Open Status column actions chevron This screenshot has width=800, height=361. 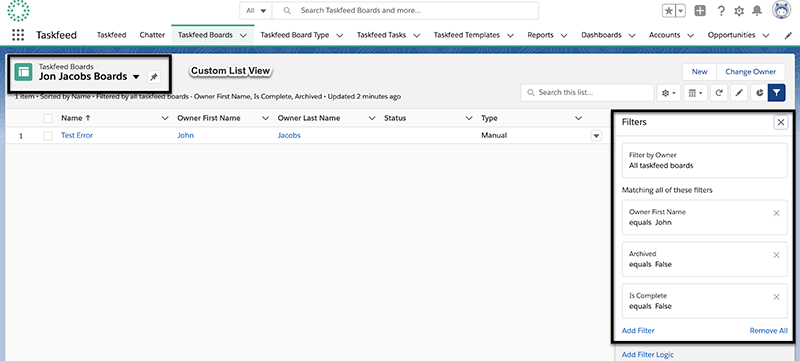(469, 118)
